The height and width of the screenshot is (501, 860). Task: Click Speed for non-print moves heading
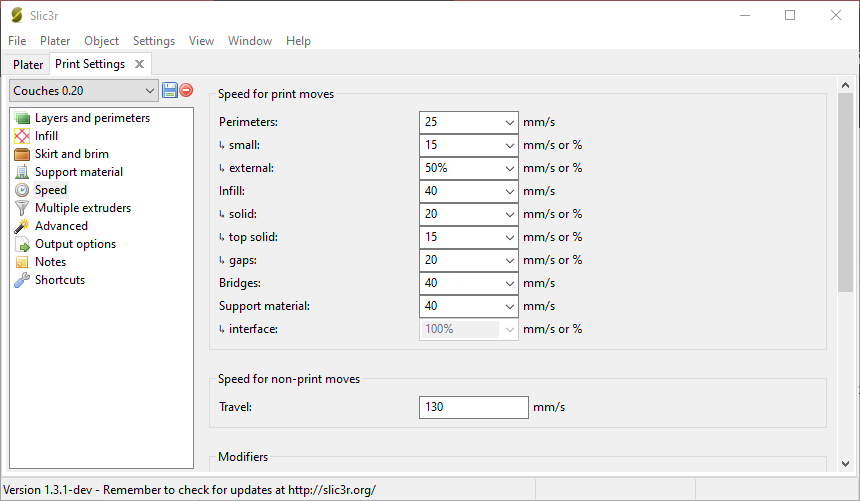(289, 379)
